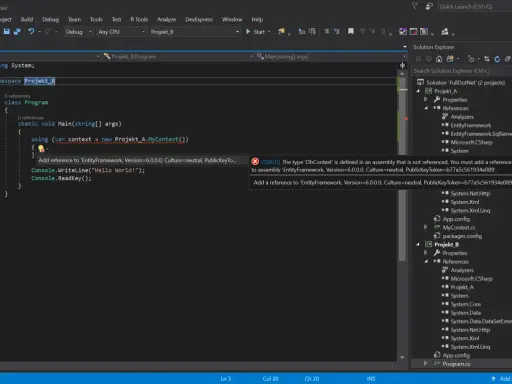Select Microsoft.CSharp reference under Projekt_A

pyautogui.click(x=471, y=142)
